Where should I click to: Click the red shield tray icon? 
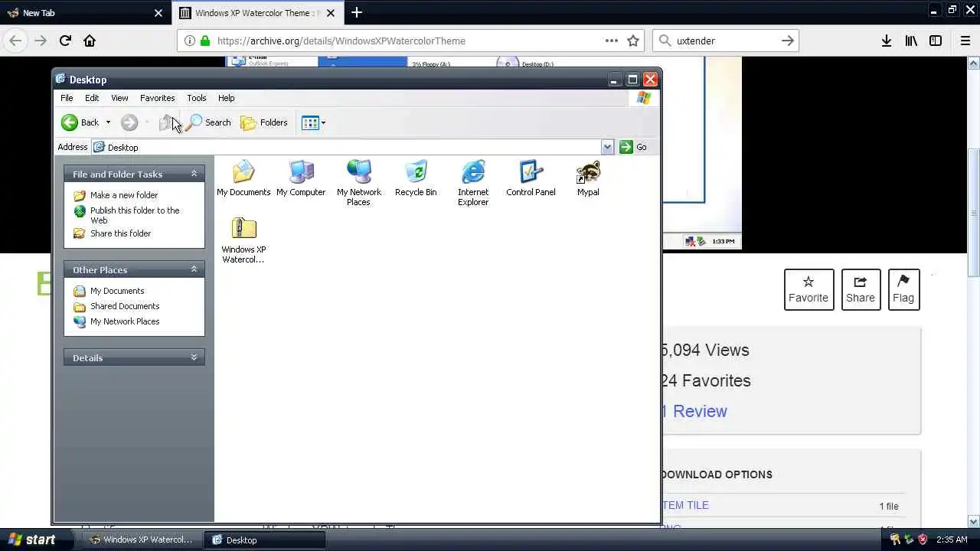click(x=923, y=540)
